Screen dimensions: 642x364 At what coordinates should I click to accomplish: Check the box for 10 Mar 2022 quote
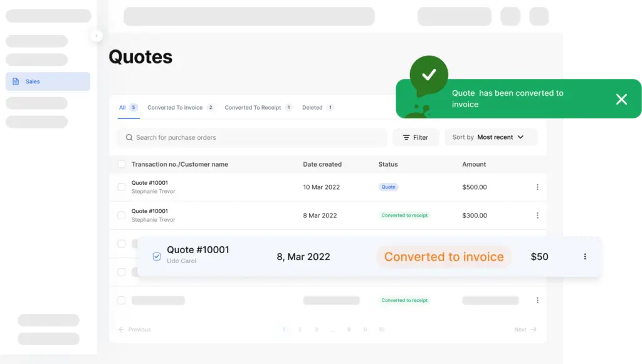tap(122, 187)
